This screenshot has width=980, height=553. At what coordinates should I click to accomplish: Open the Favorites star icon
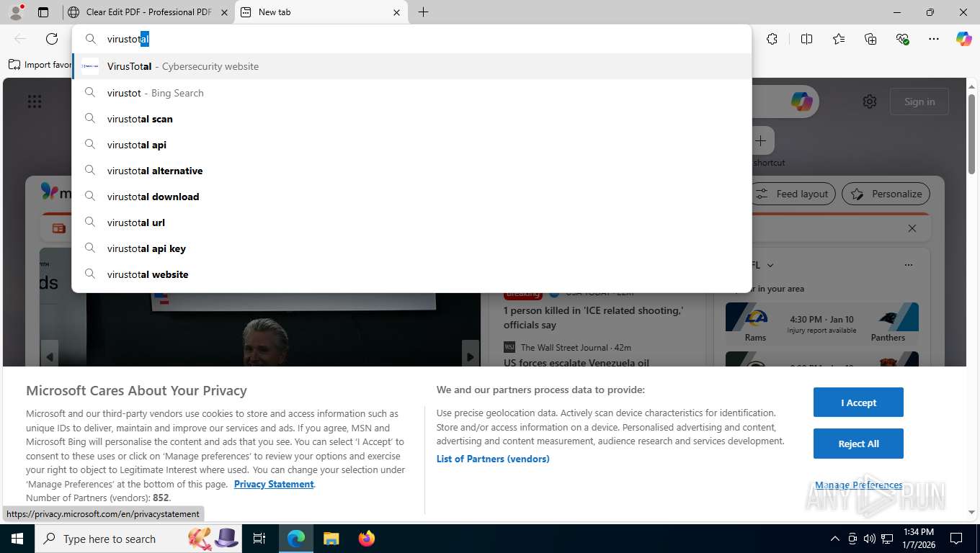839,39
